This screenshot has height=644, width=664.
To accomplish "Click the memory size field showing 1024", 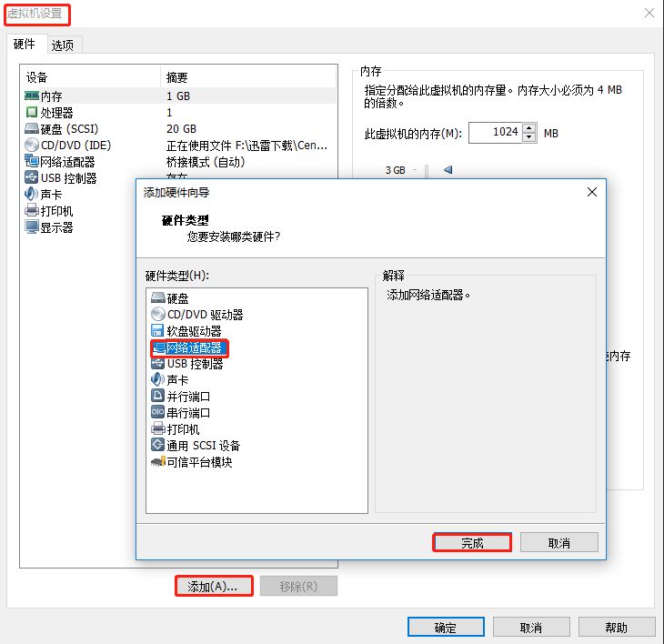I will tap(495, 133).
